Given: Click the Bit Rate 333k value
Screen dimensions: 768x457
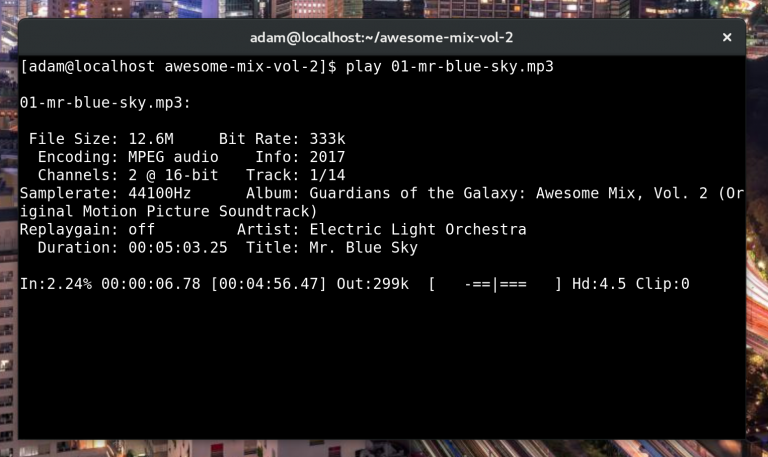Looking at the screenshot, I should (327, 139).
